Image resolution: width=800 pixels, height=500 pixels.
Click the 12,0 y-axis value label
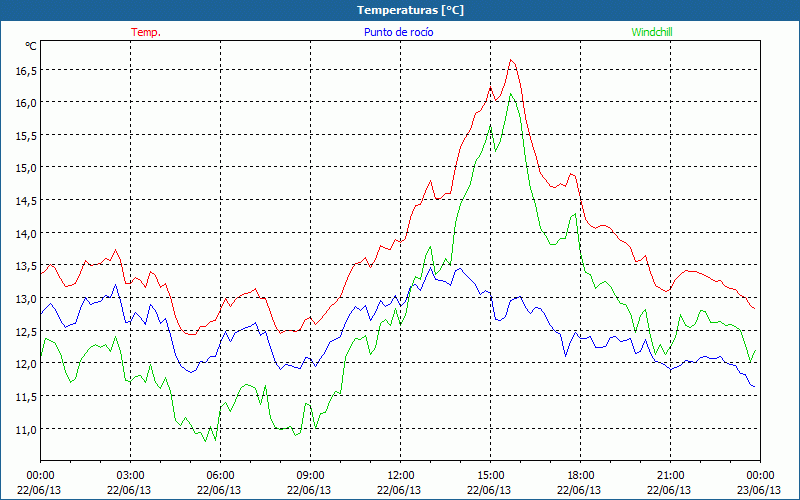pos(24,364)
